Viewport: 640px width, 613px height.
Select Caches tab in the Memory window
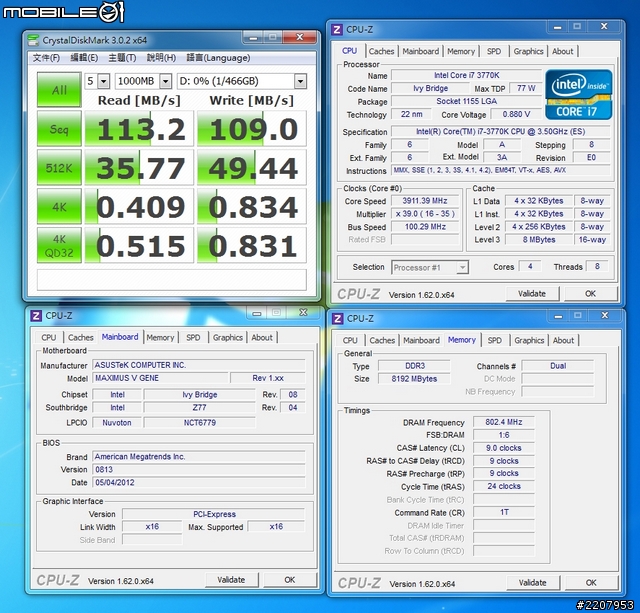[382, 340]
